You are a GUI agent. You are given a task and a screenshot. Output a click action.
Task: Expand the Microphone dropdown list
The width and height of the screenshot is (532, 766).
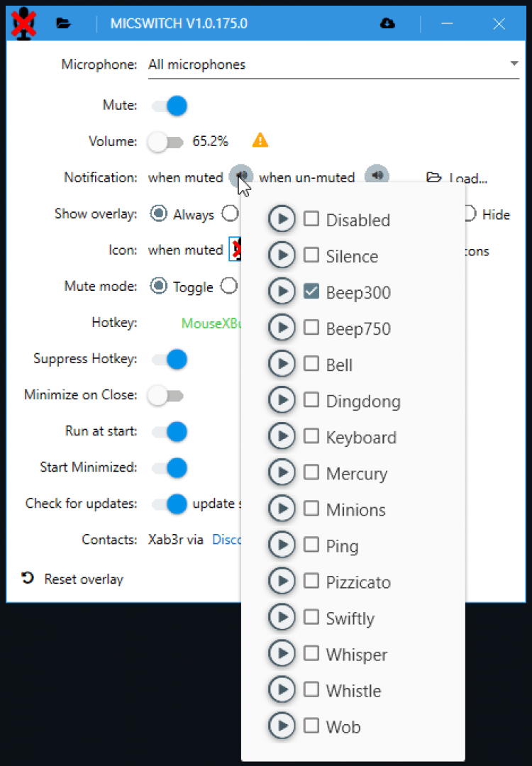coord(514,64)
